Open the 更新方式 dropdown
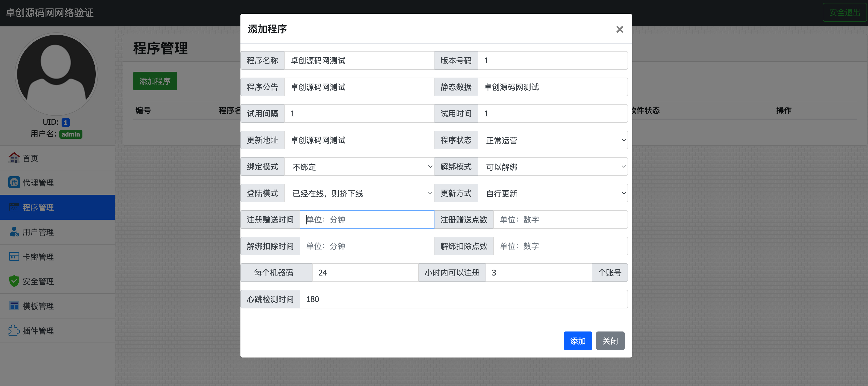868x386 pixels. pos(552,193)
